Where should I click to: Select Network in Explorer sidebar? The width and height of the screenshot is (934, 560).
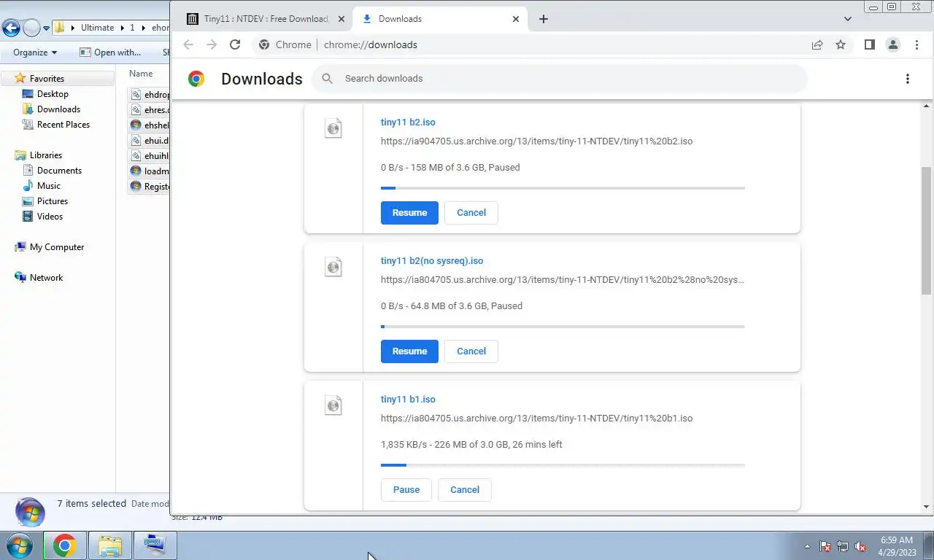point(46,278)
